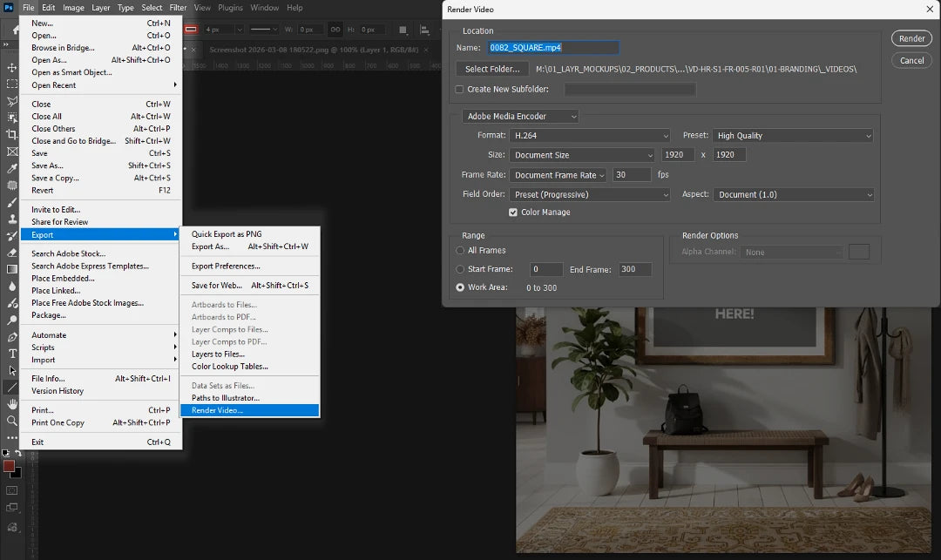Uncheck the Color Manage checkbox
941x560 pixels.
pyautogui.click(x=513, y=213)
